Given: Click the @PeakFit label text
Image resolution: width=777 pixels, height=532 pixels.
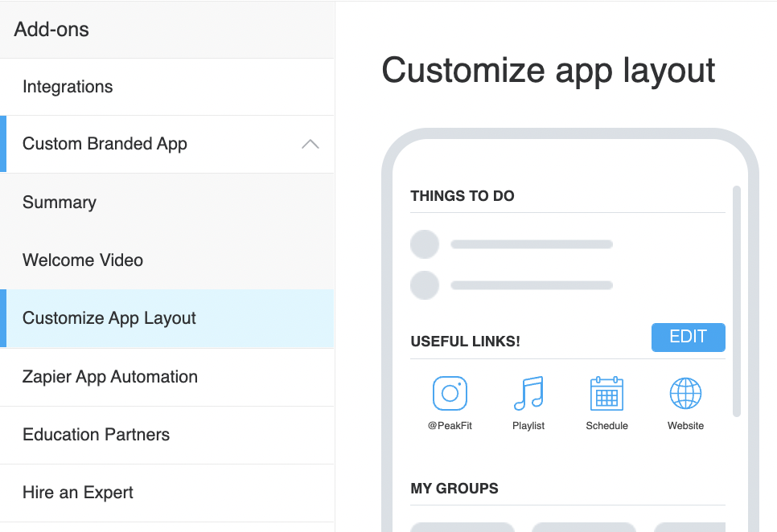Looking at the screenshot, I should tap(450, 426).
